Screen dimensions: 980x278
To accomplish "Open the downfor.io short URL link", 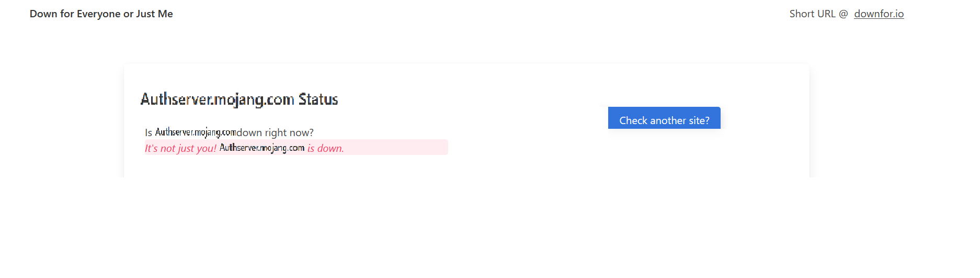I will [879, 14].
